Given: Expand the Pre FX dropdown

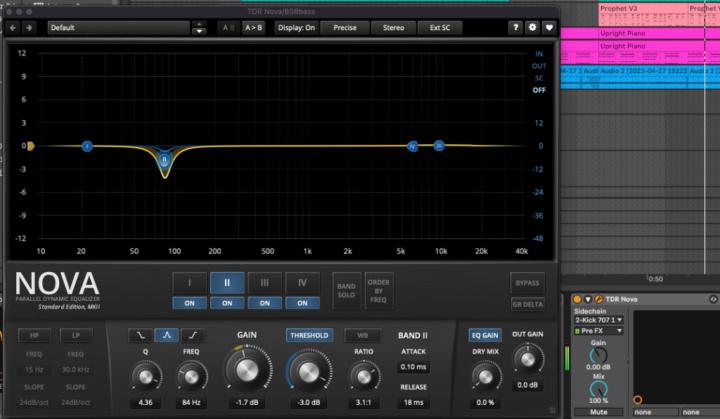Looking at the screenshot, I should [x=600, y=330].
